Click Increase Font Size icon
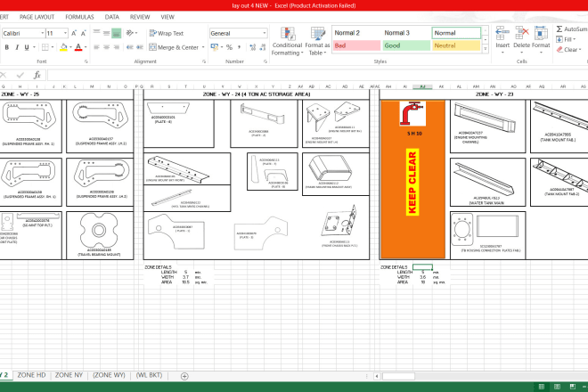This screenshot has width=588, height=392. point(74,33)
